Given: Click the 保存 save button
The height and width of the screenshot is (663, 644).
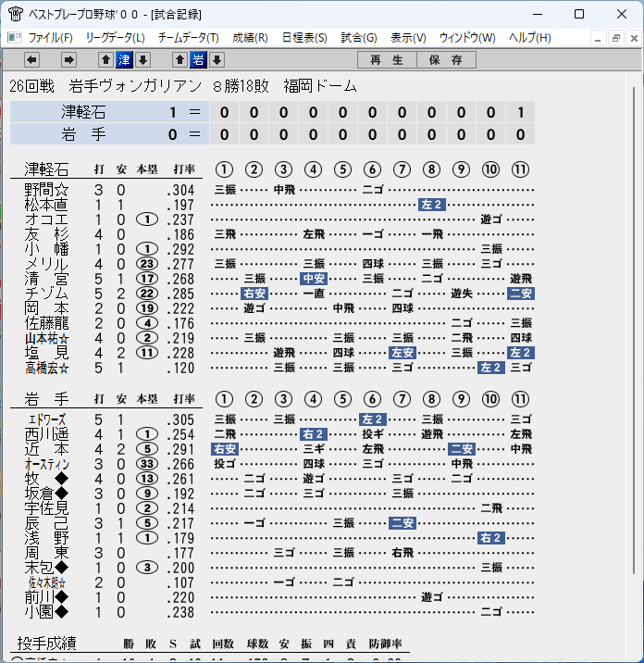Looking at the screenshot, I should (x=446, y=60).
